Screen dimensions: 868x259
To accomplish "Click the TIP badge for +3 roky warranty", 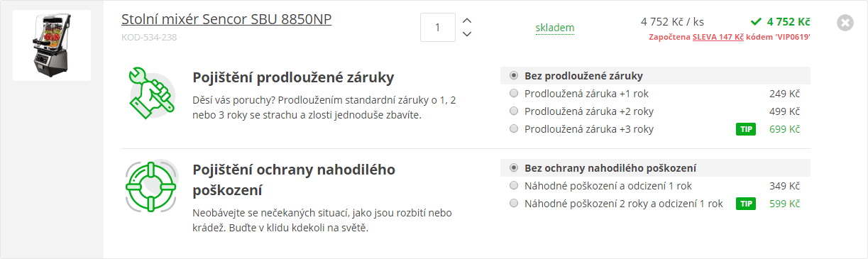I will pos(746,129).
